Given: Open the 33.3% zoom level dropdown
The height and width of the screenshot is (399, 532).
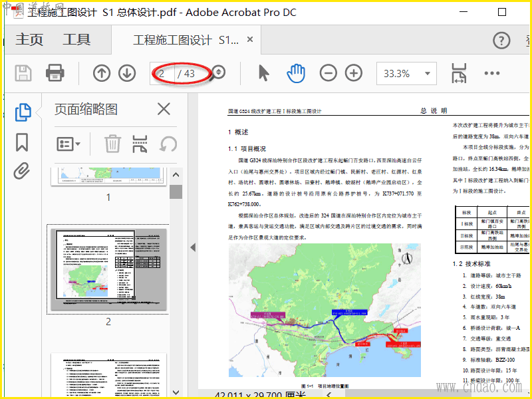Looking at the screenshot, I should click(x=406, y=73).
